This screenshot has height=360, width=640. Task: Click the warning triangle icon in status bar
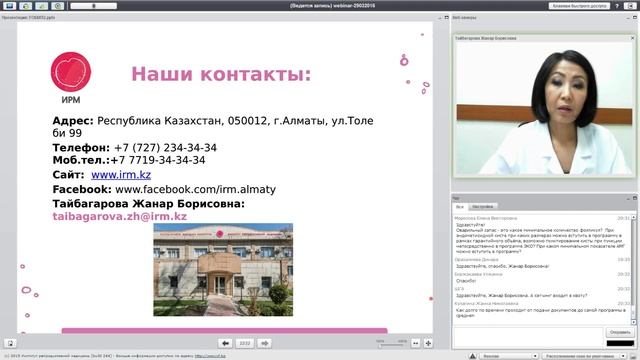[472, 356]
